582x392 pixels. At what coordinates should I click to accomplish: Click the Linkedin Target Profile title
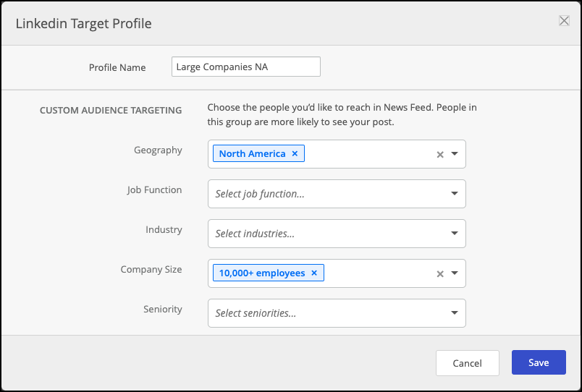pyautogui.click(x=83, y=23)
